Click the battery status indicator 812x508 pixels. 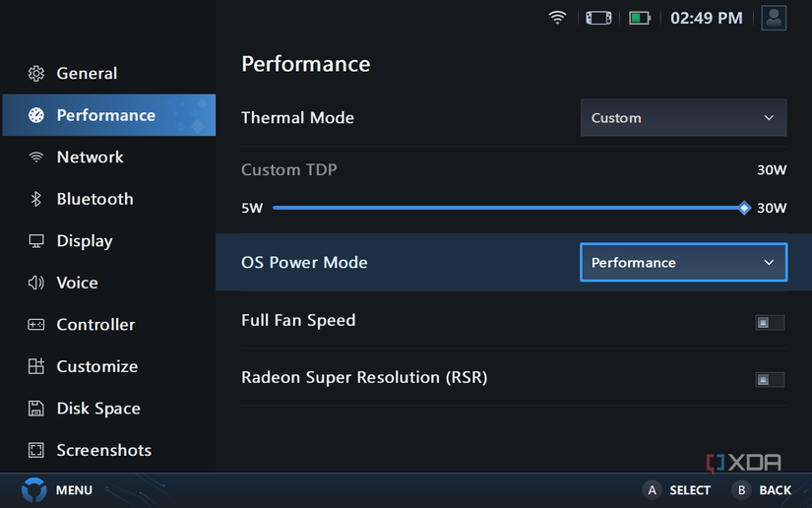[641, 18]
